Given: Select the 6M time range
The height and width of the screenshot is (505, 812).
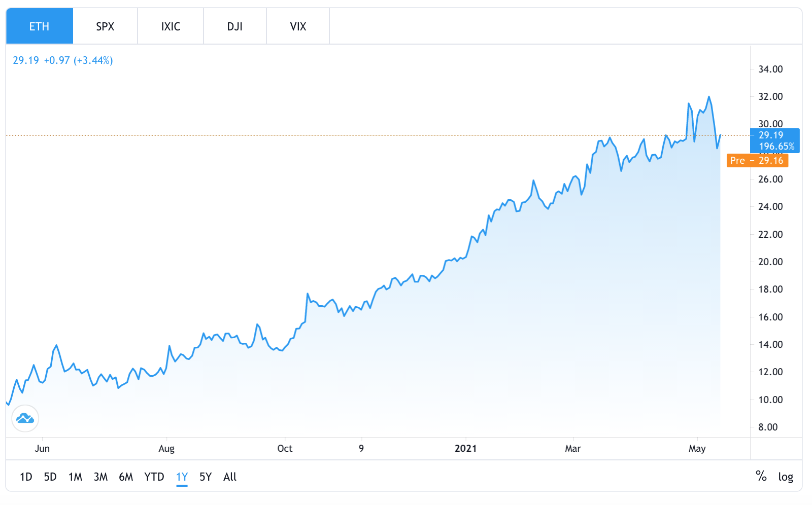Looking at the screenshot, I should click(x=126, y=477).
